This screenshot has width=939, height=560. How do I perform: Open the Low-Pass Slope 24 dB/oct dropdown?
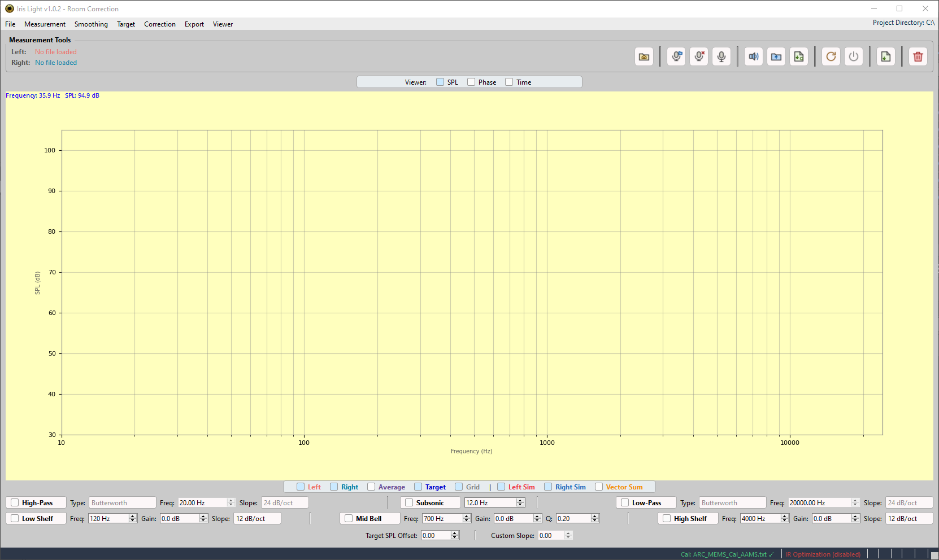coord(909,502)
